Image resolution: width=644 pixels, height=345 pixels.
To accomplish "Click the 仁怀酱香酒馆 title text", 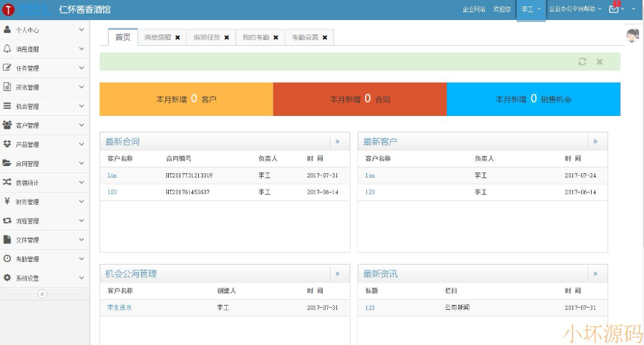I will pyautogui.click(x=85, y=9).
